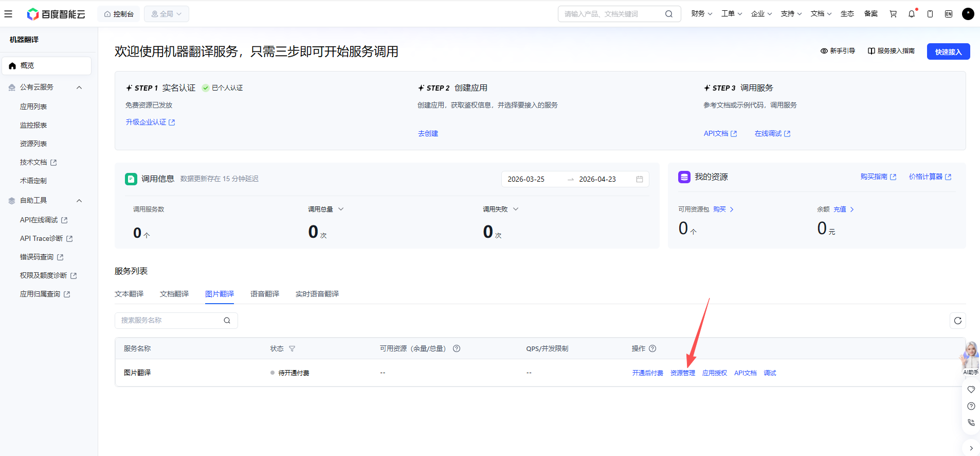Refresh the service list

coord(958,321)
